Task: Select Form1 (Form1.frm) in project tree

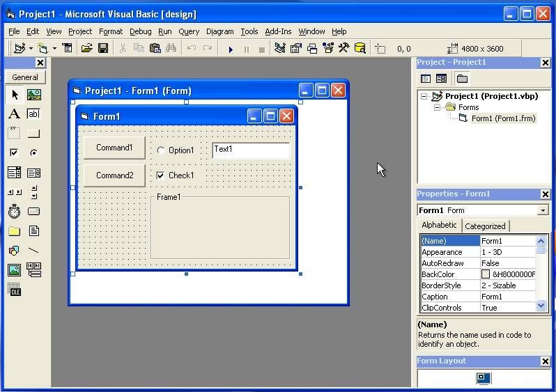Action: click(503, 118)
